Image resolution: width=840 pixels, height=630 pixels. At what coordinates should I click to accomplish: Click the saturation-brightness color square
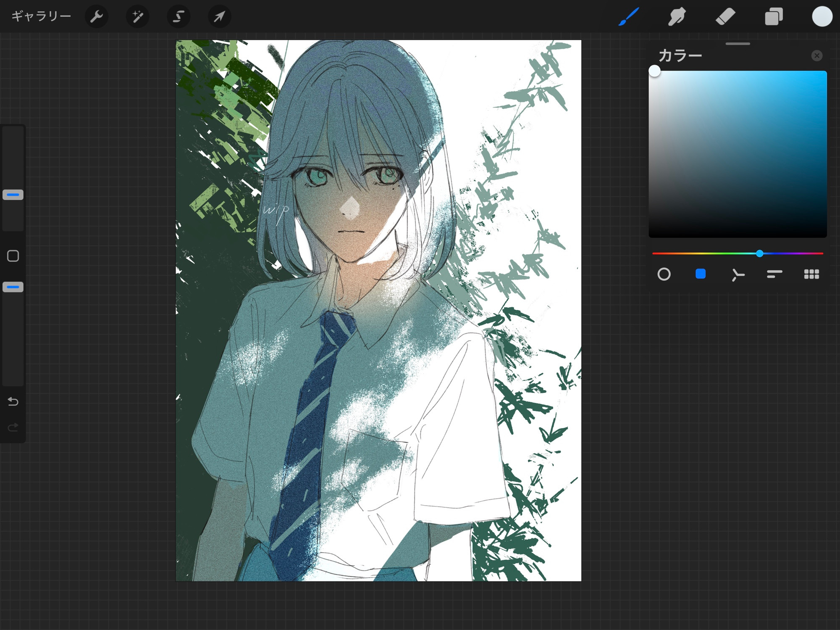(x=738, y=154)
